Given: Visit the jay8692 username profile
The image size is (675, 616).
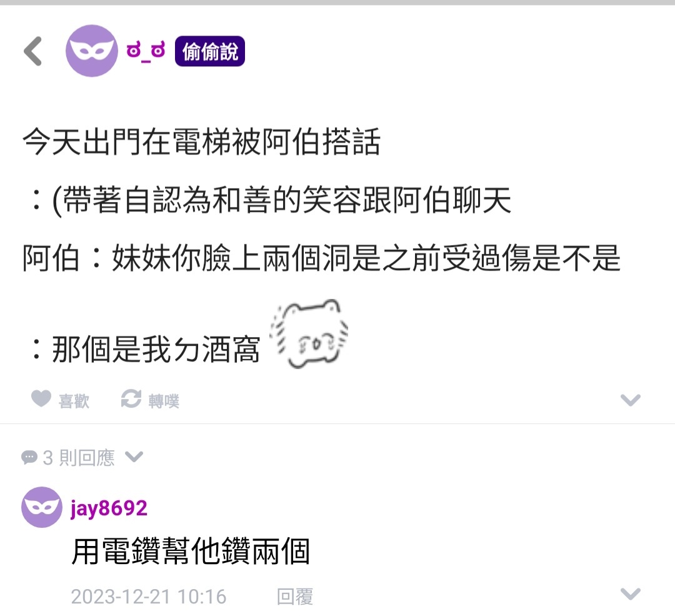Looking at the screenshot, I should coord(109,508).
